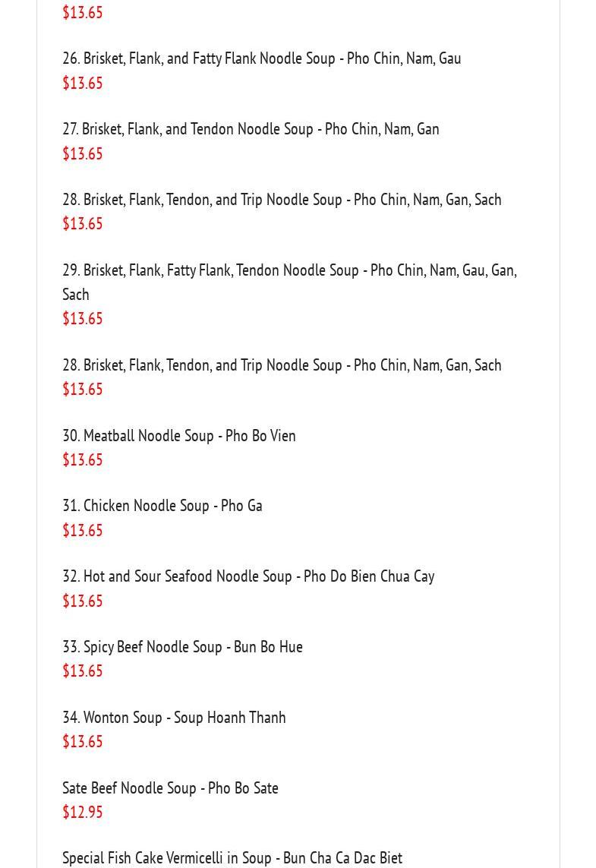
Task: Open Sate Beef Noodle Soup - Pho Bo Sate
Action: 170,788
